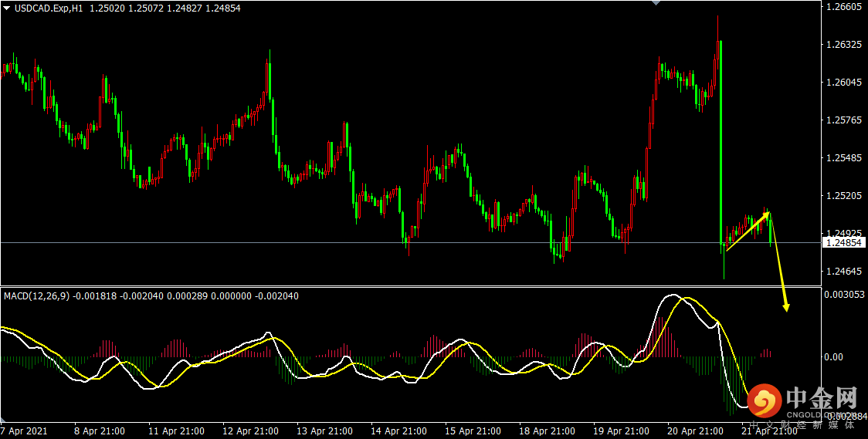The width and height of the screenshot is (868, 439).
Task: Click the 13 Apr 21:00 time label
Action: point(324,431)
